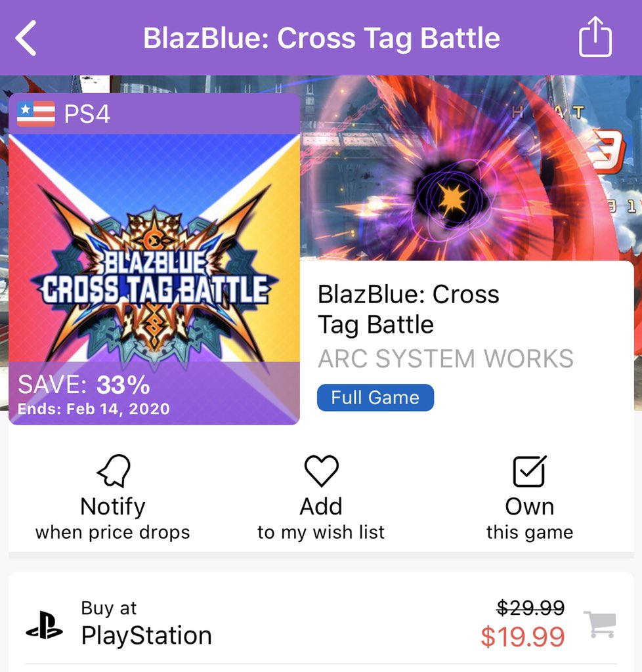This screenshot has height=672, width=642.
Task: Tap the sale price $19.99
Action: click(523, 637)
